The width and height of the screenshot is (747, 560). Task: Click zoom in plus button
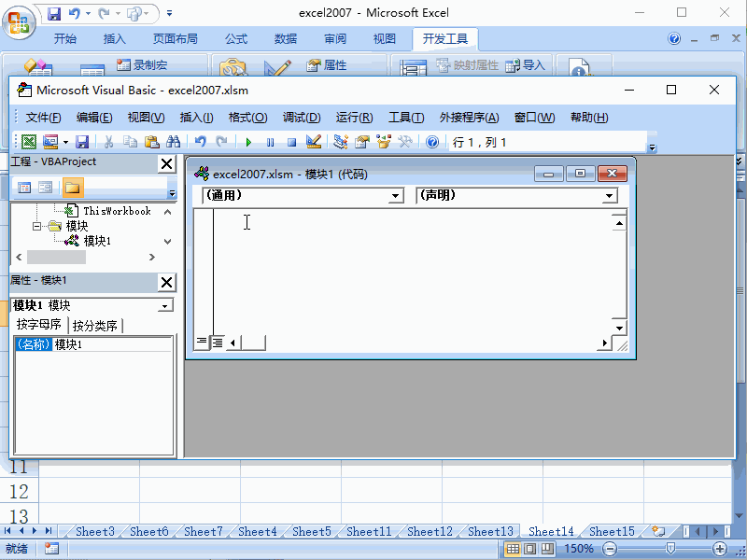pos(719,549)
